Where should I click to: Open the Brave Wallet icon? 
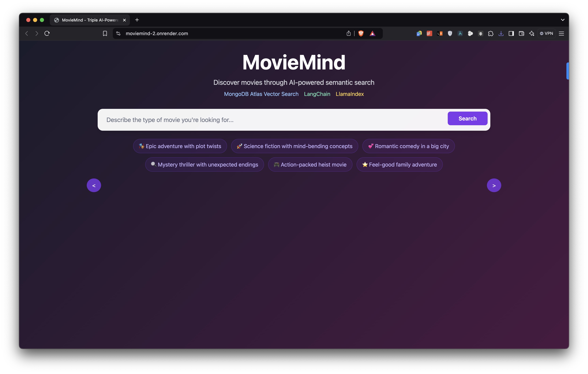(521, 33)
